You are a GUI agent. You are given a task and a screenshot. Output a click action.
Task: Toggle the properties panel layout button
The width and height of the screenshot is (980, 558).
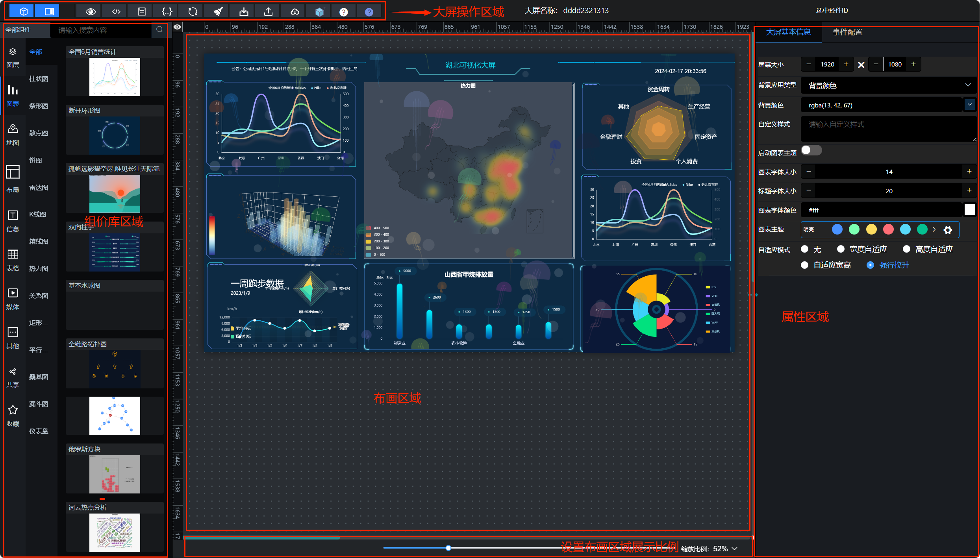pos(49,11)
